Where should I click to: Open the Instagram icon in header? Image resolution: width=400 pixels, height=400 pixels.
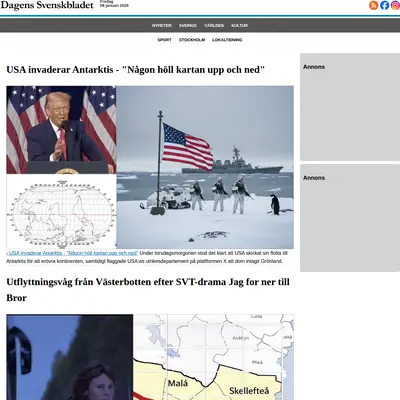pyautogui.click(x=396, y=5)
